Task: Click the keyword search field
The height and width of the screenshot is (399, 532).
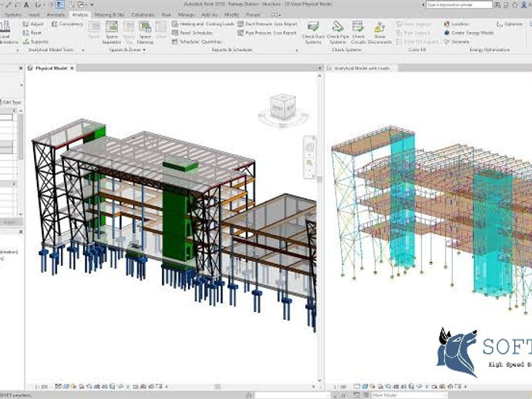Action: [x=459, y=5]
